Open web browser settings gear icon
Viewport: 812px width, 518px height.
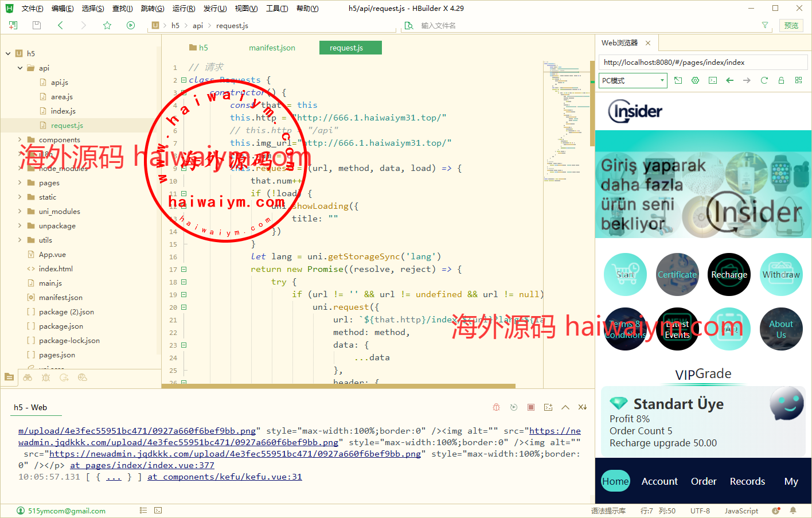(695, 80)
